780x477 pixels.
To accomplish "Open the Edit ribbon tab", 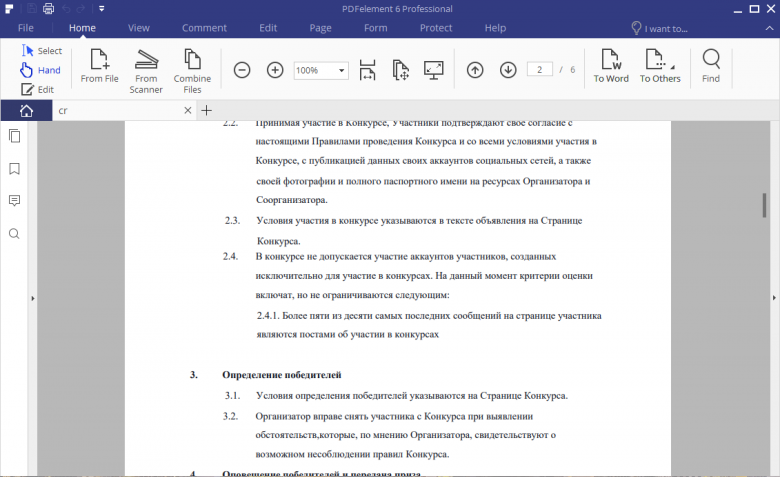I will (268, 28).
